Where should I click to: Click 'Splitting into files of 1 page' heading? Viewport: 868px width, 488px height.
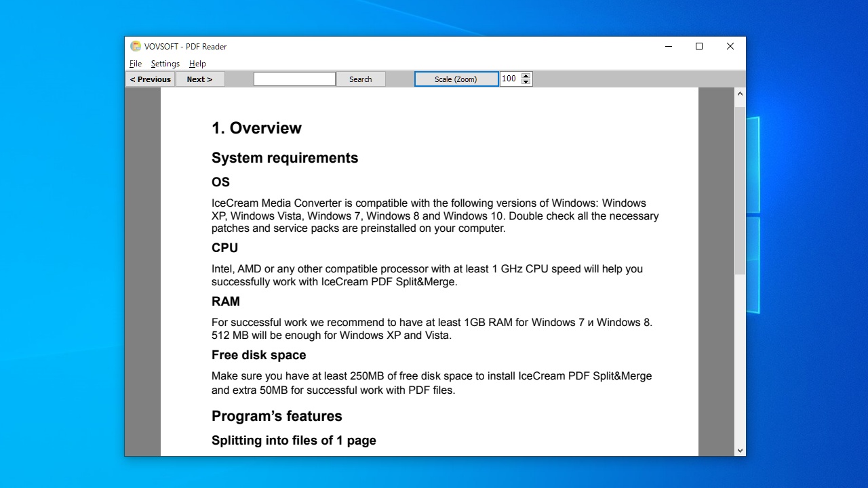(294, 441)
